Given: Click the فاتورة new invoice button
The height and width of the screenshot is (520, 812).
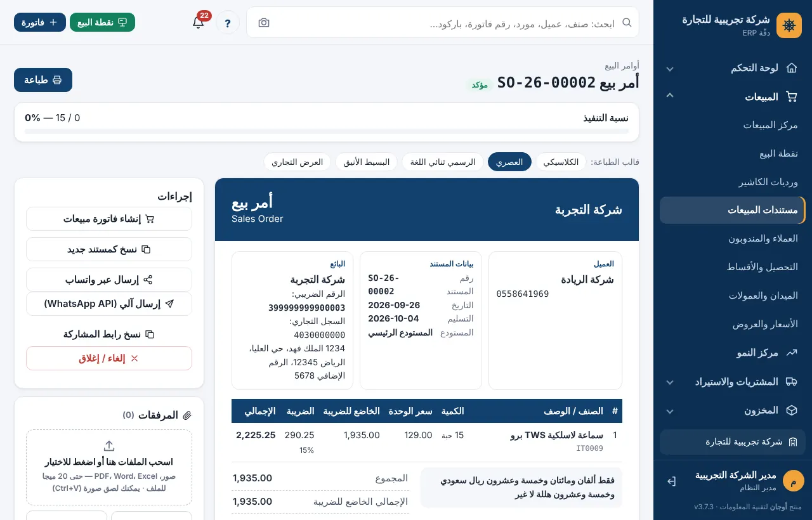Looking at the screenshot, I should (x=40, y=22).
